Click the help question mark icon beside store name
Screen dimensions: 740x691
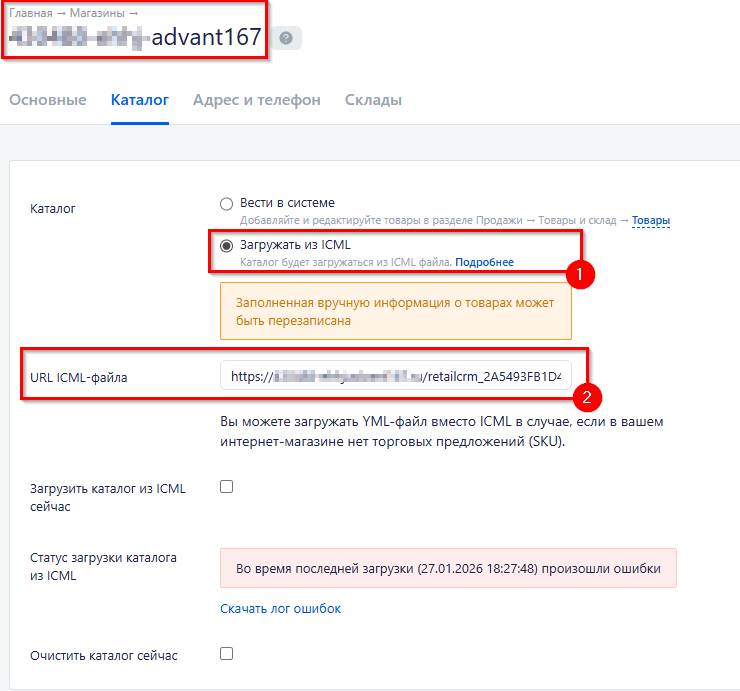[x=286, y=38]
